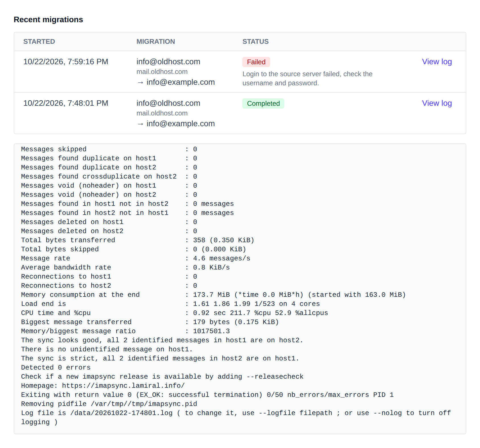Click the 'Total bytes transferred' log line

point(137,240)
